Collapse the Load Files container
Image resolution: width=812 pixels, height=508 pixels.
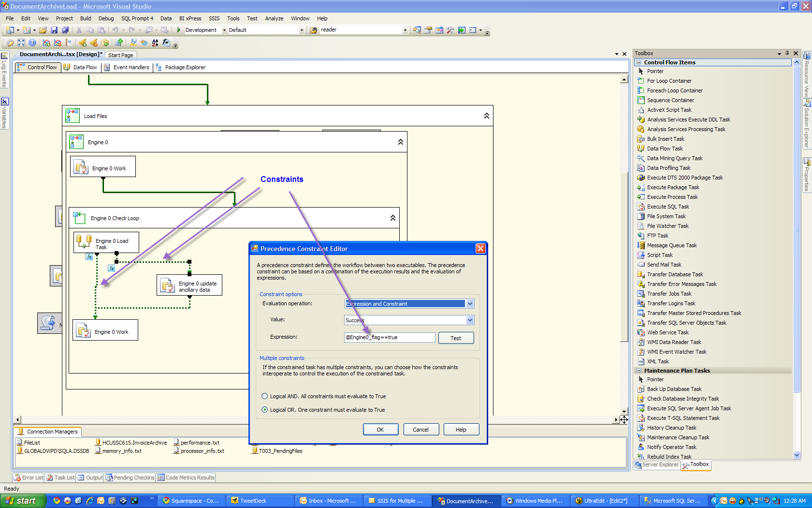click(x=487, y=116)
